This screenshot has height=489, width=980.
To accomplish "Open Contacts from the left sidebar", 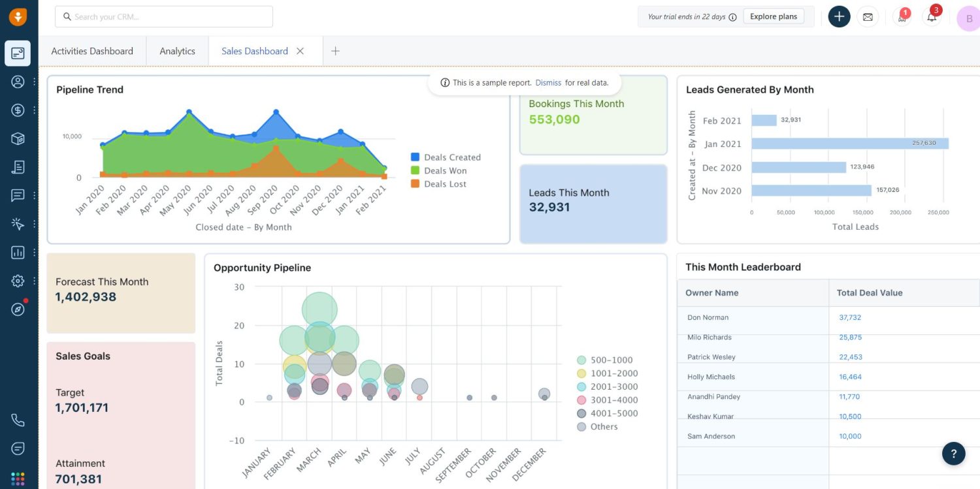I will 17,81.
